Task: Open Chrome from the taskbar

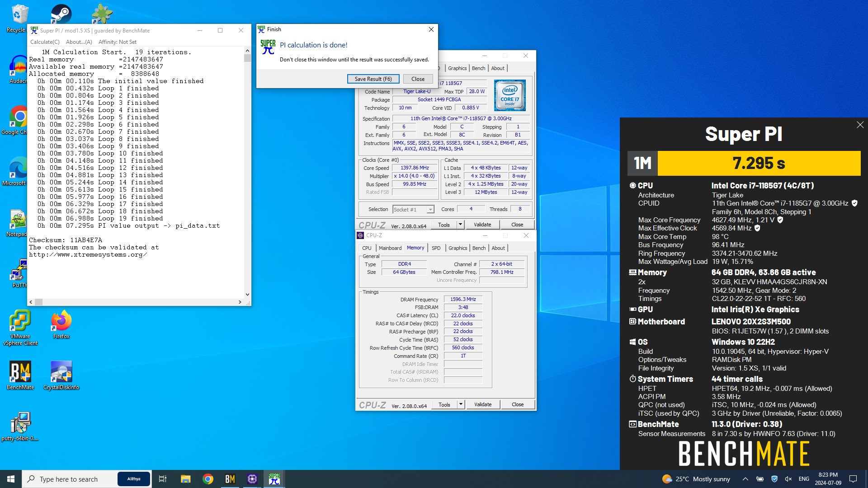Action: [x=208, y=479]
